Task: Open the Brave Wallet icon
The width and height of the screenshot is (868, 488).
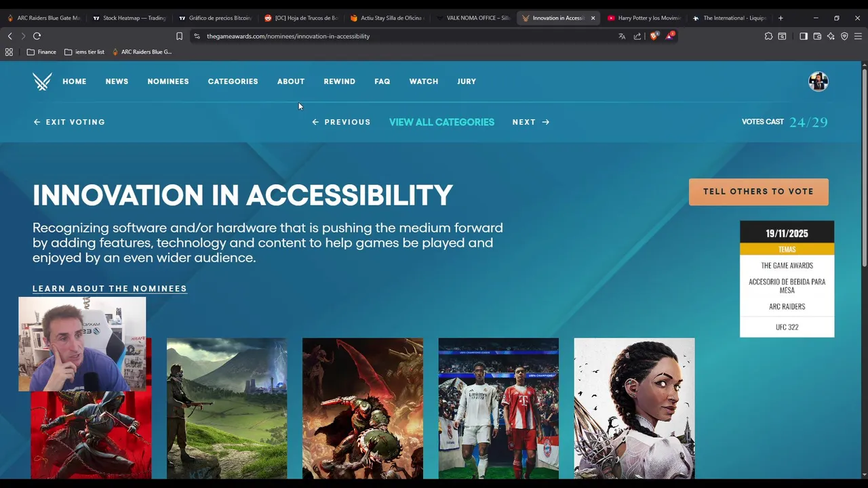Action: [x=817, y=36]
